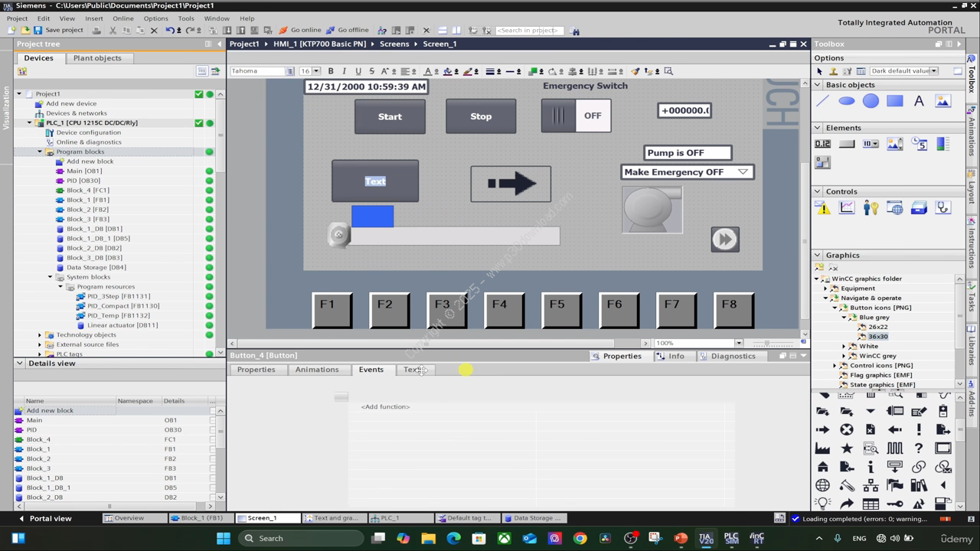Select the slider element on HMI canvas
Viewport: 980px width, 551px height.
[444, 235]
